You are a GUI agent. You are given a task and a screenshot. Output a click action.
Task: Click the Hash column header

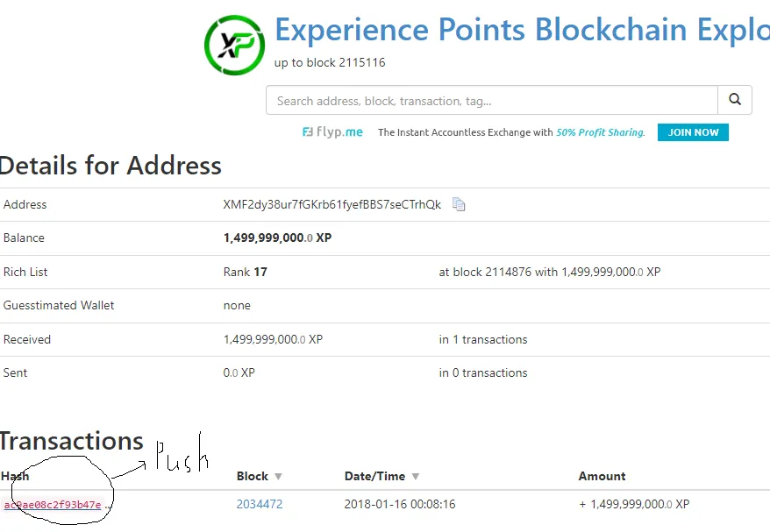click(15, 476)
